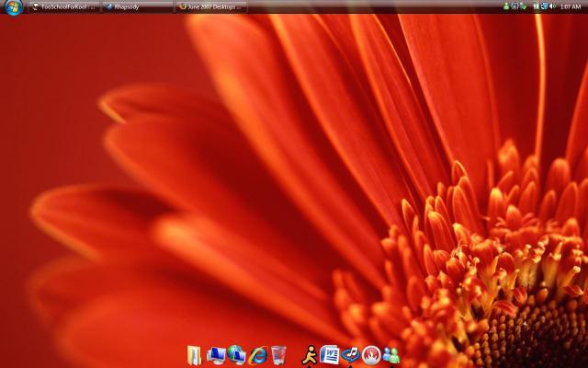The width and height of the screenshot is (588, 368).
Task: Open the Network globe icon in dock
Action: (237, 355)
